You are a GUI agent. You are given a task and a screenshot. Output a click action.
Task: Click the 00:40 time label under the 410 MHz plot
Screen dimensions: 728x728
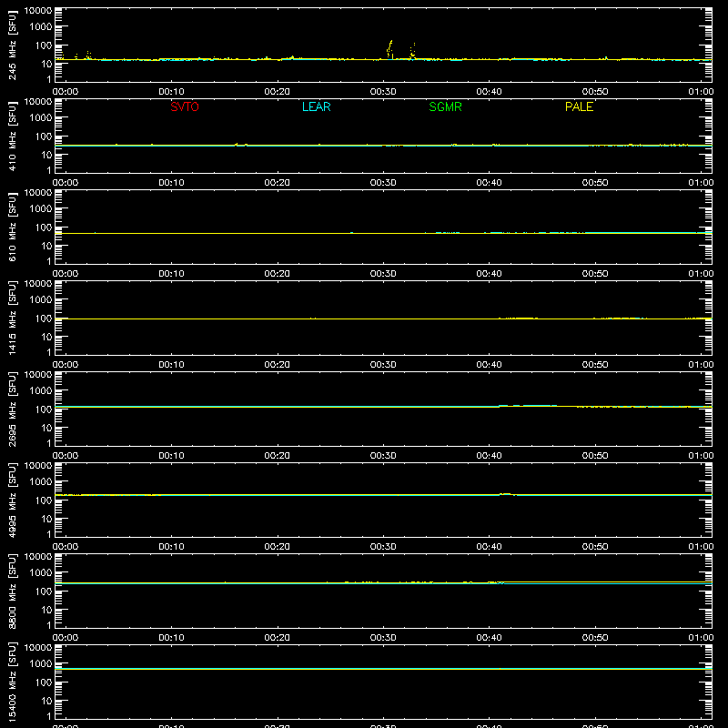pos(489,183)
